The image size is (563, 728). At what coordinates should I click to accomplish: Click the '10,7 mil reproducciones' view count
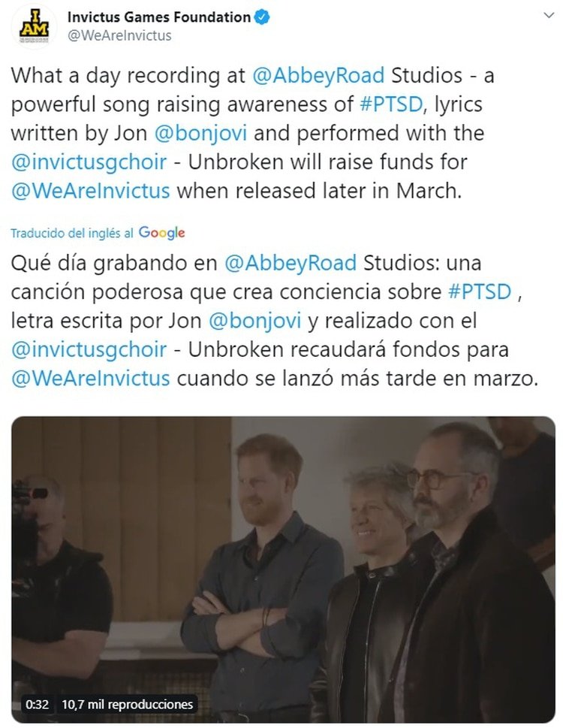click(x=127, y=704)
